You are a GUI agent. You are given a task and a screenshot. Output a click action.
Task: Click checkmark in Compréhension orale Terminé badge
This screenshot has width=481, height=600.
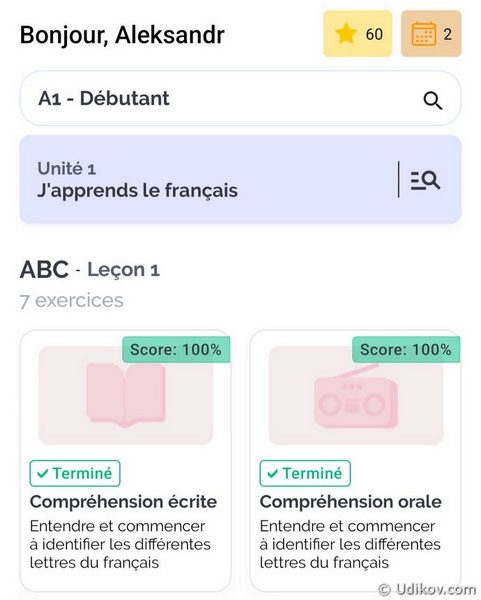272,474
